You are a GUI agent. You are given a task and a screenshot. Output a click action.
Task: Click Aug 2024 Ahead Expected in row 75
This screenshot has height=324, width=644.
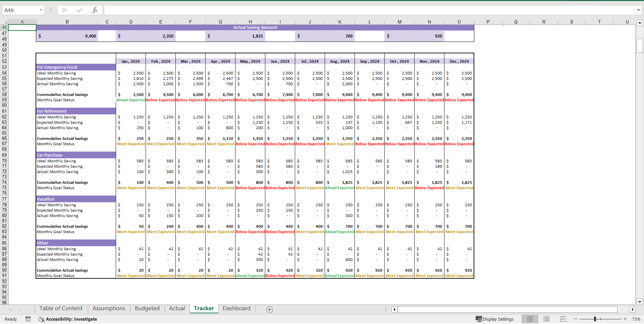tap(340, 188)
